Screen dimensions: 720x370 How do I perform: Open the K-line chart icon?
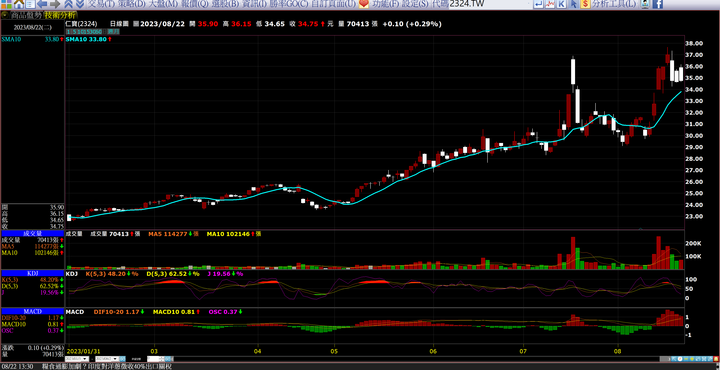coord(562,4)
